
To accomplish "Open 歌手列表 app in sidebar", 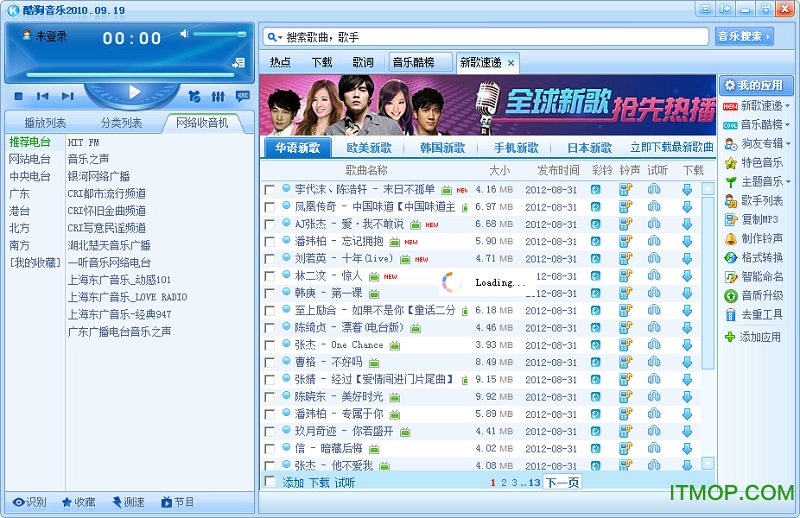I will point(754,201).
